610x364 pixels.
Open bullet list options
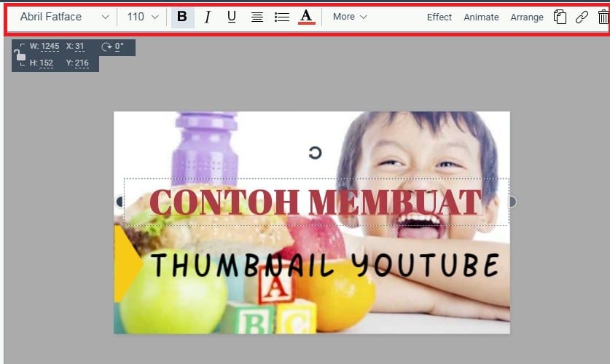pos(281,17)
